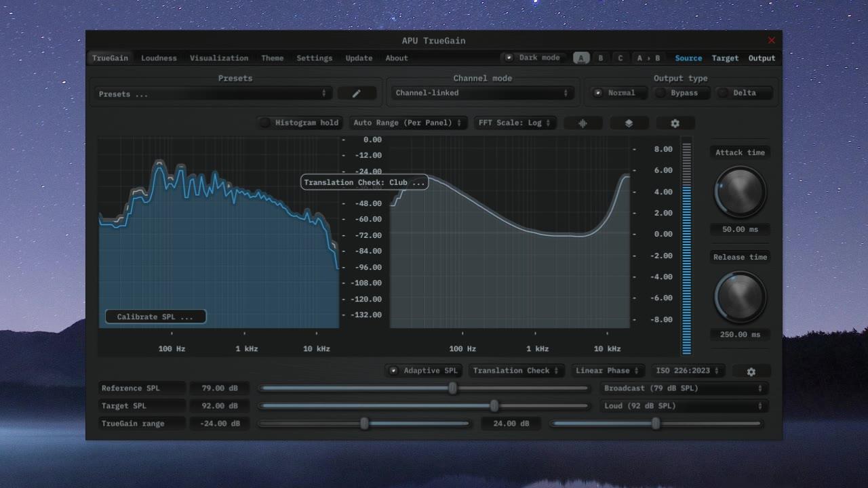Open gear settings beside ISO 226:2023
Viewport: 868px width, 488px height.
(x=751, y=371)
